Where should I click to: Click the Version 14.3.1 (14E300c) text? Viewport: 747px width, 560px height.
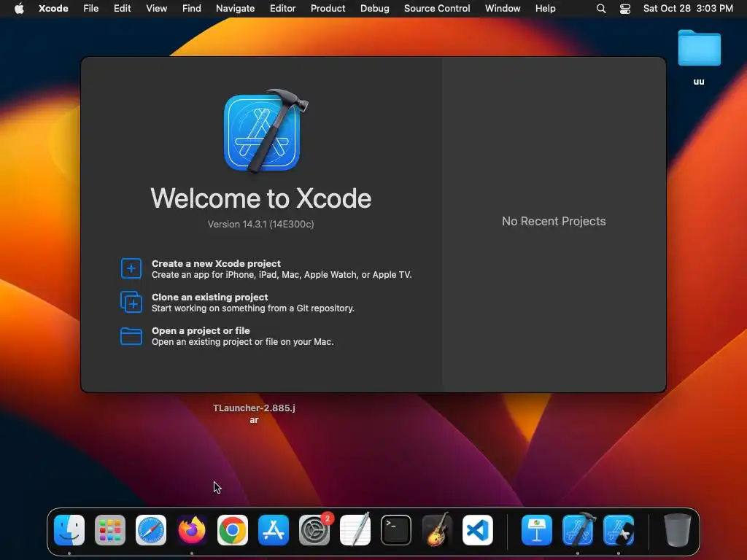coord(260,225)
